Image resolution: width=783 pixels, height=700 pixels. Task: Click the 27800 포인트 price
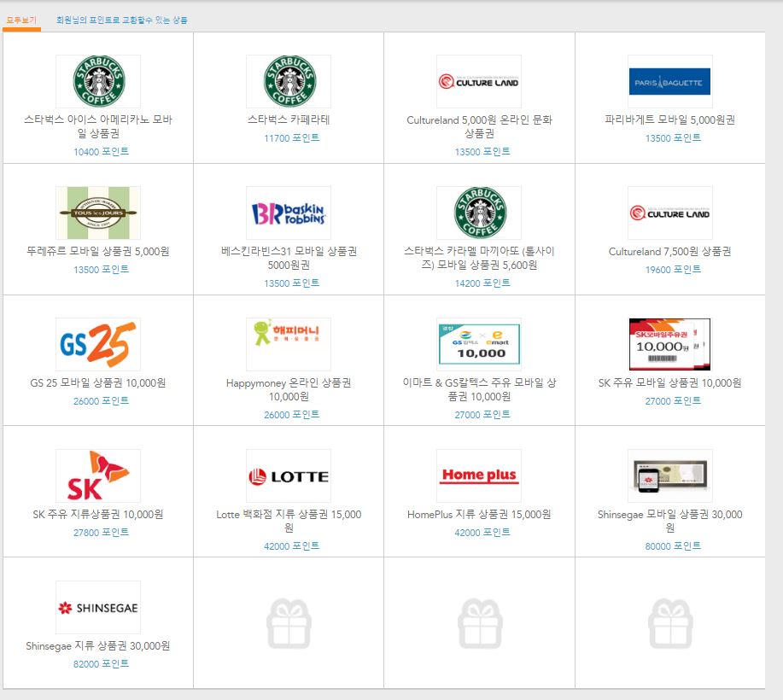101,532
